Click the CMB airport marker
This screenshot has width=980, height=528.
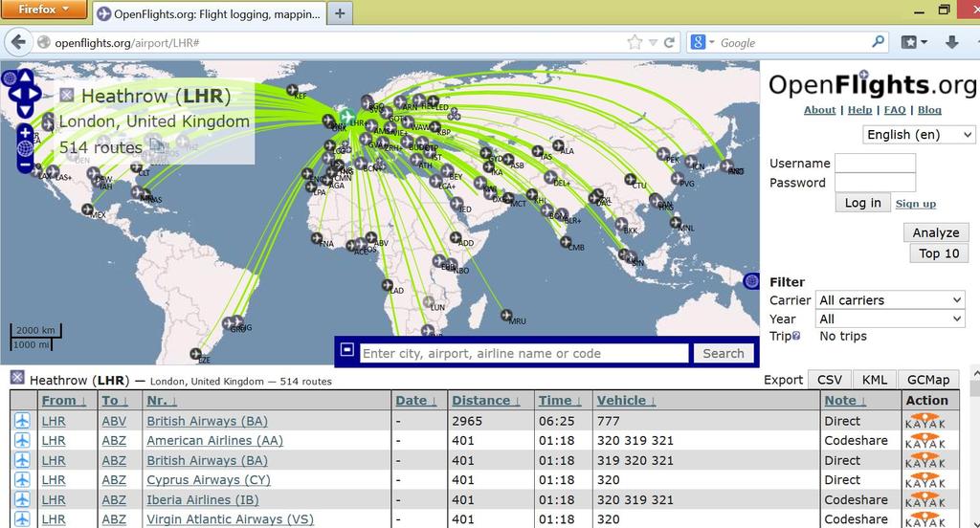pos(566,242)
